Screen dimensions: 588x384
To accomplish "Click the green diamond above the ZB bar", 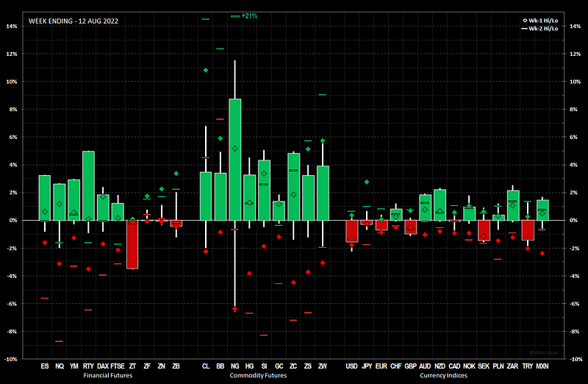I will pyautogui.click(x=176, y=174).
